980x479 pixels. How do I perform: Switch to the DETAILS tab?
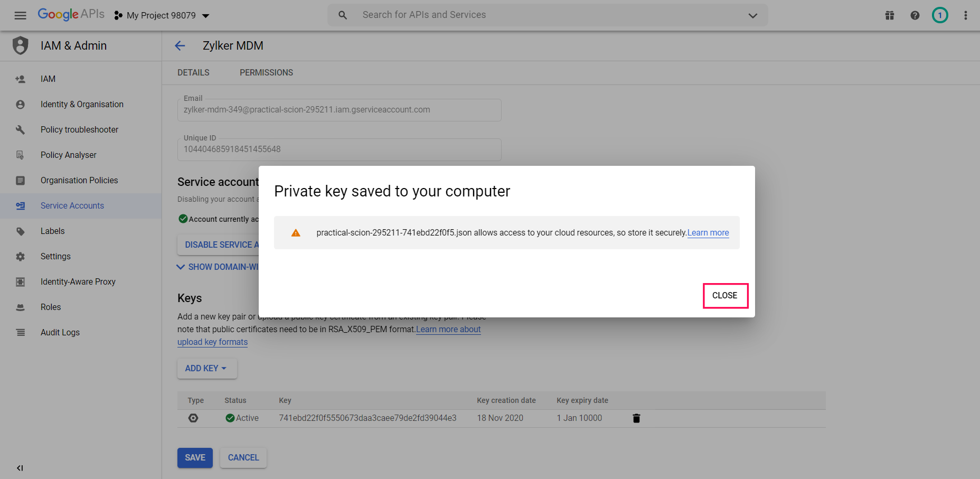pos(193,73)
